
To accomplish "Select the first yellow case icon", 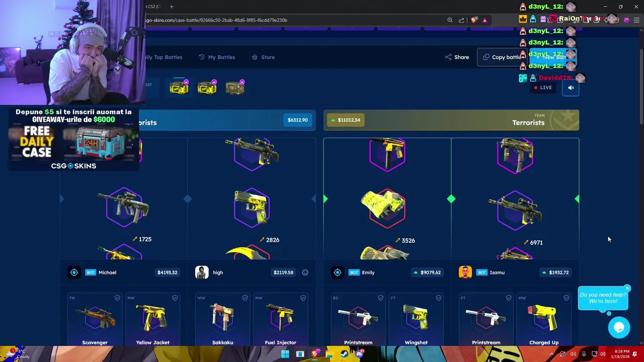I will pyautogui.click(x=179, y=87).
